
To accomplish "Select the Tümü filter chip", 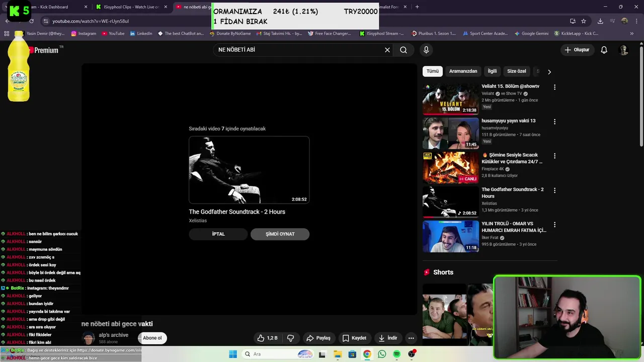I will pyautogui.click(x=433, y=71).
